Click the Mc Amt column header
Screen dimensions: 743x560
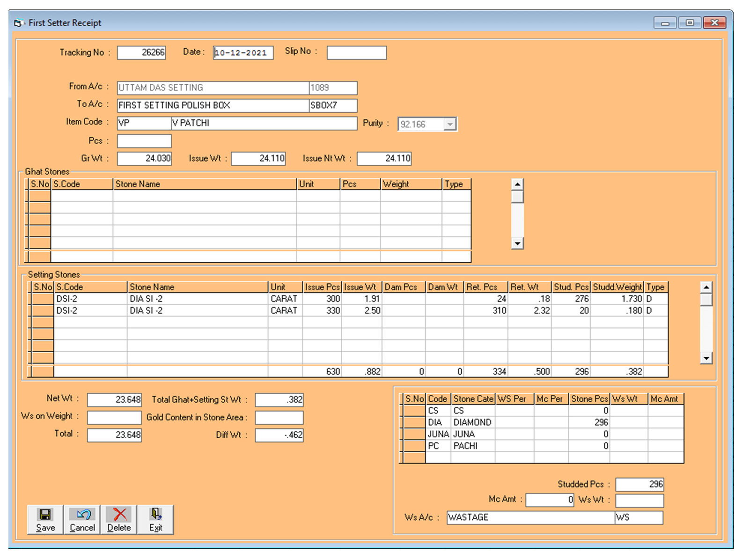point(666,399)
